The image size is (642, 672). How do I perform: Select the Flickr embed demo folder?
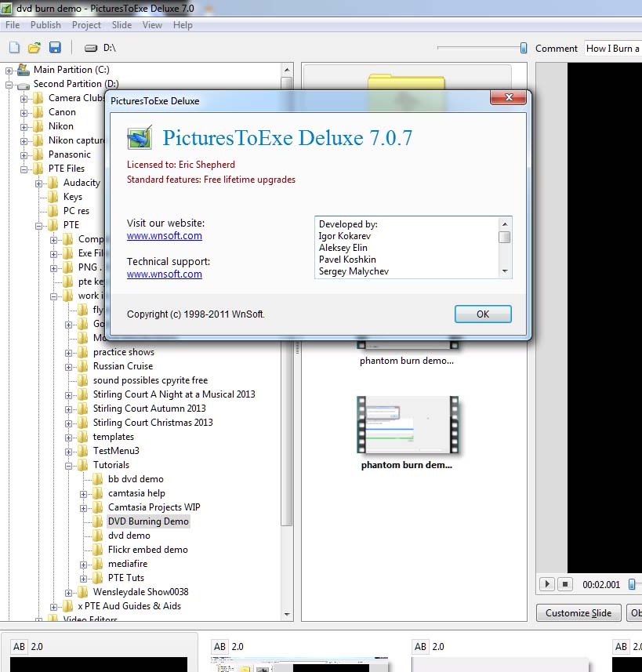pyautogui.click(x=148, y=550)
